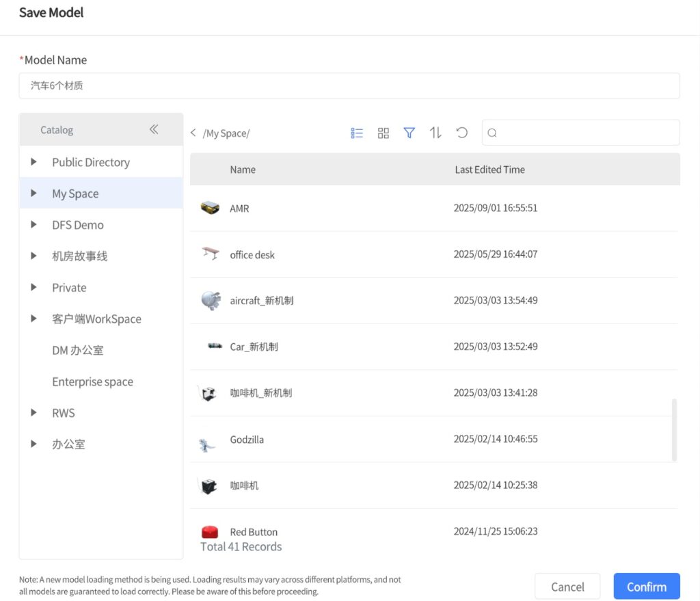Expand the RWS tree node
Viewport: 700px width, 601px height.
coord(33,412)
